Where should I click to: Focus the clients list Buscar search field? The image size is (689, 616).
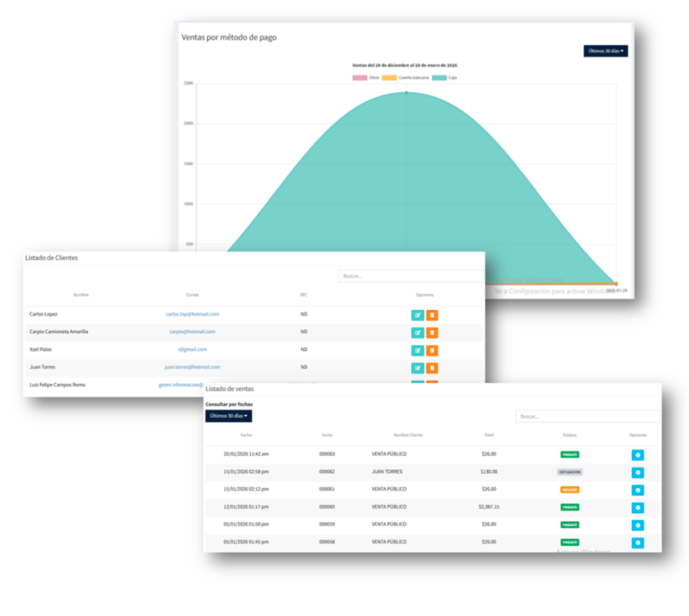coord(410,276)
